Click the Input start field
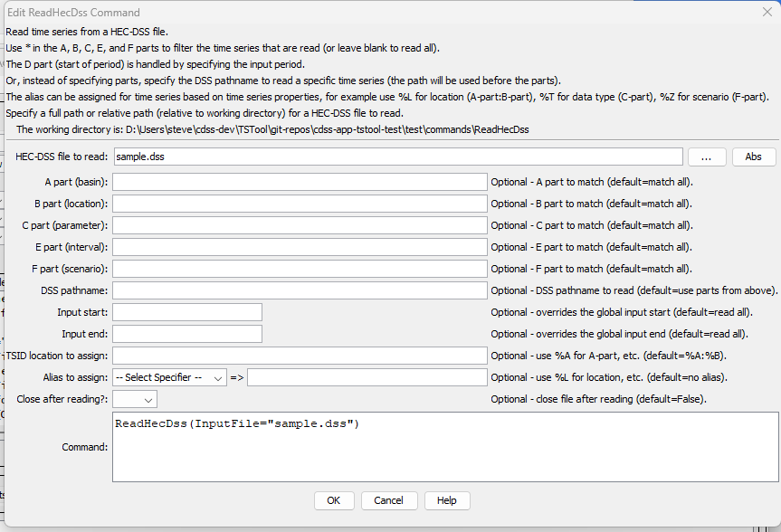The width and height of the screenshot is (781, 532). pyautogui.click(x=186, y=312)
